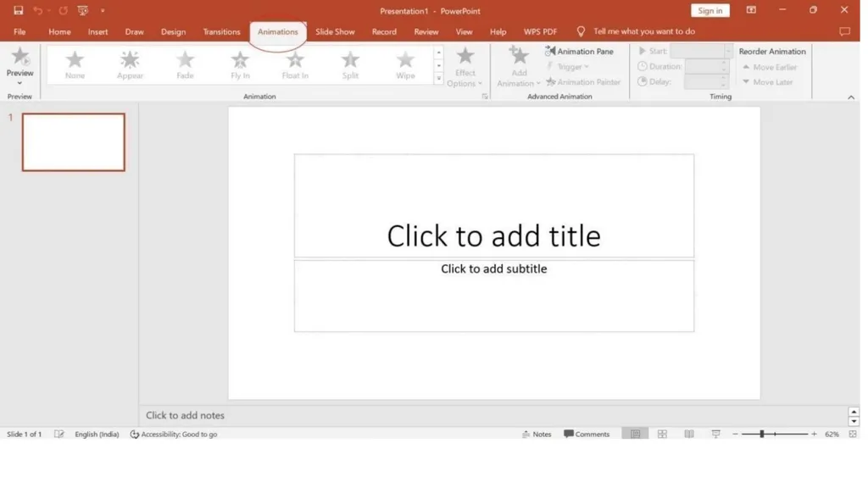868x487 pixels.
Task: Click Move Earlier in Reorder Animation
Action: pos(770,67)
